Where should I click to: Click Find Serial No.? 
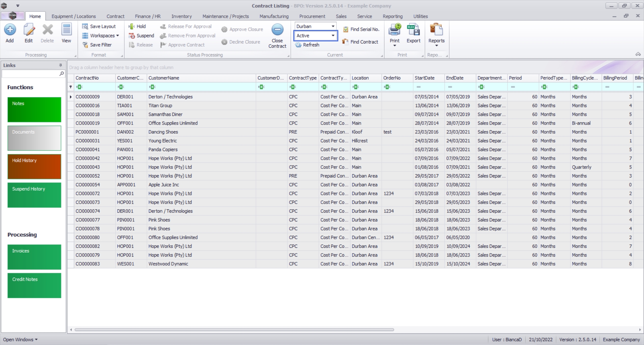pos(361,29)
